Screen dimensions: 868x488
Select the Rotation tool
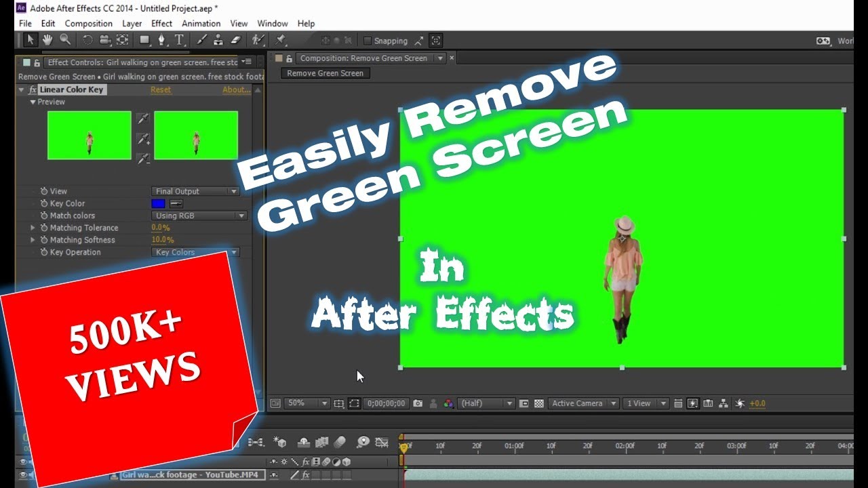click(x=88, y=40)
